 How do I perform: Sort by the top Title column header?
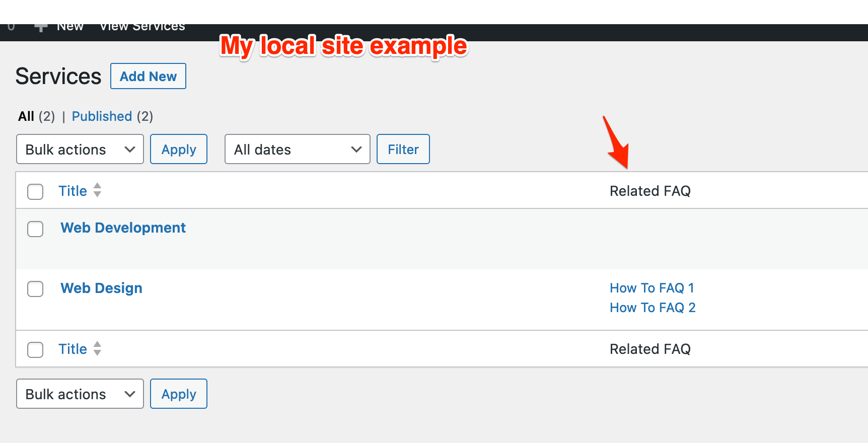point(73,191)
